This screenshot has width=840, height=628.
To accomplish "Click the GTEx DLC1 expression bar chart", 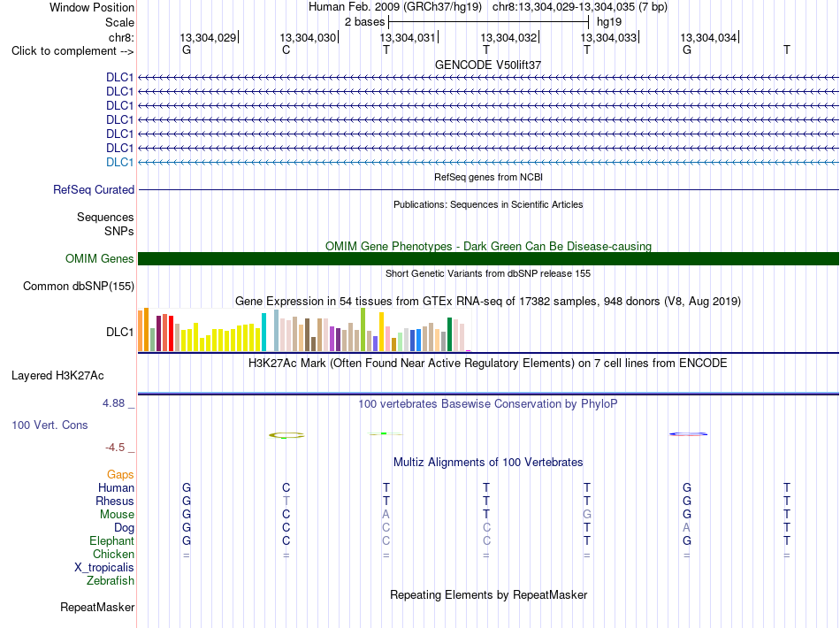I will pos(304,330).
